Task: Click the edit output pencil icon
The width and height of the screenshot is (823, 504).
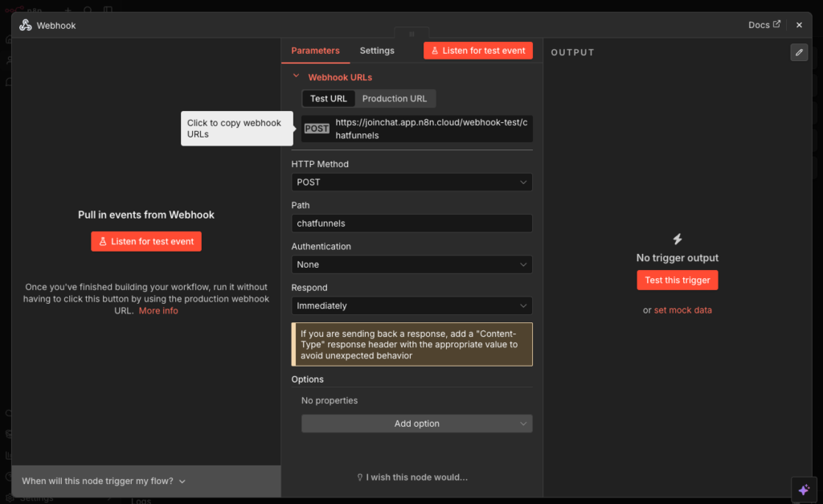Action: click(x=799, y=52)
